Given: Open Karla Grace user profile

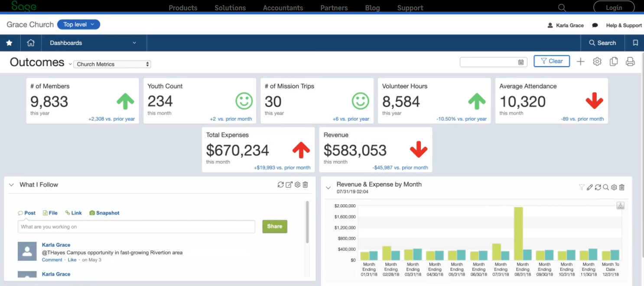Looking at the screenshot, I should [x=566, y=25].
